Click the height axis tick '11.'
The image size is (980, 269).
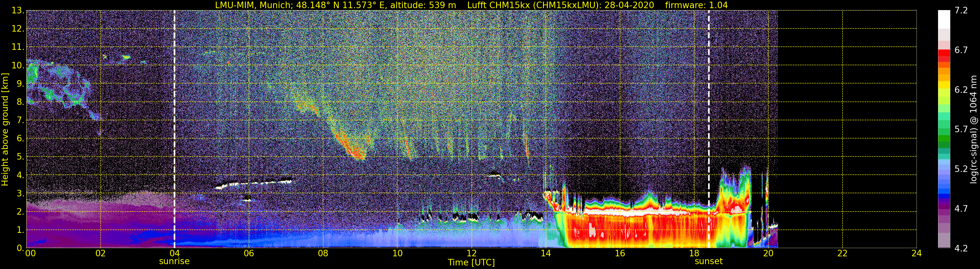click(18, 47)
